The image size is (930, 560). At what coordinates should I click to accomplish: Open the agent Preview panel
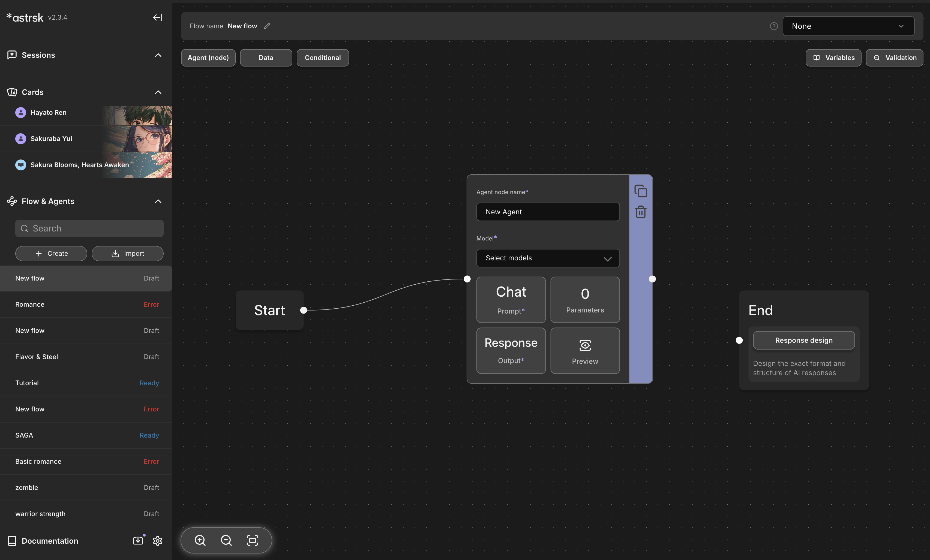tap(585, 351)
